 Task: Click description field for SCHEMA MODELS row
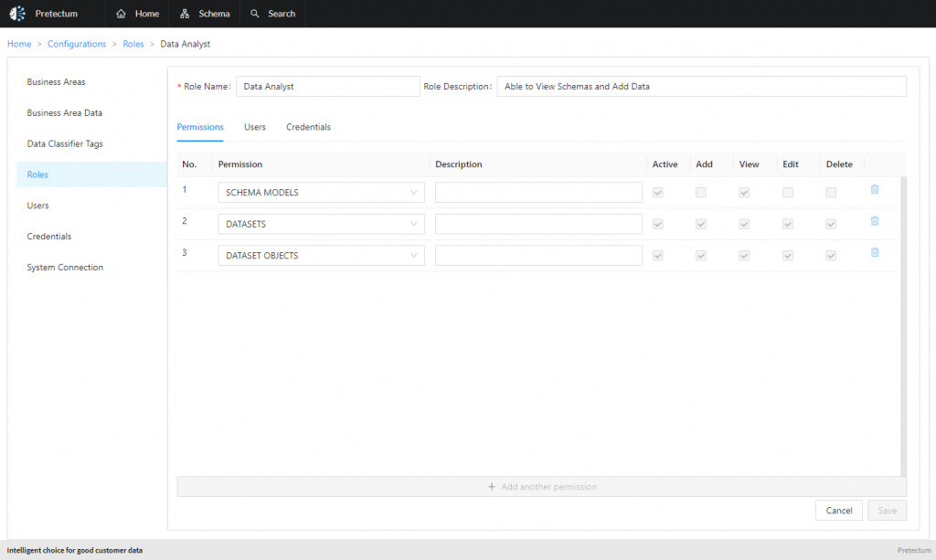tap(538, 193)
